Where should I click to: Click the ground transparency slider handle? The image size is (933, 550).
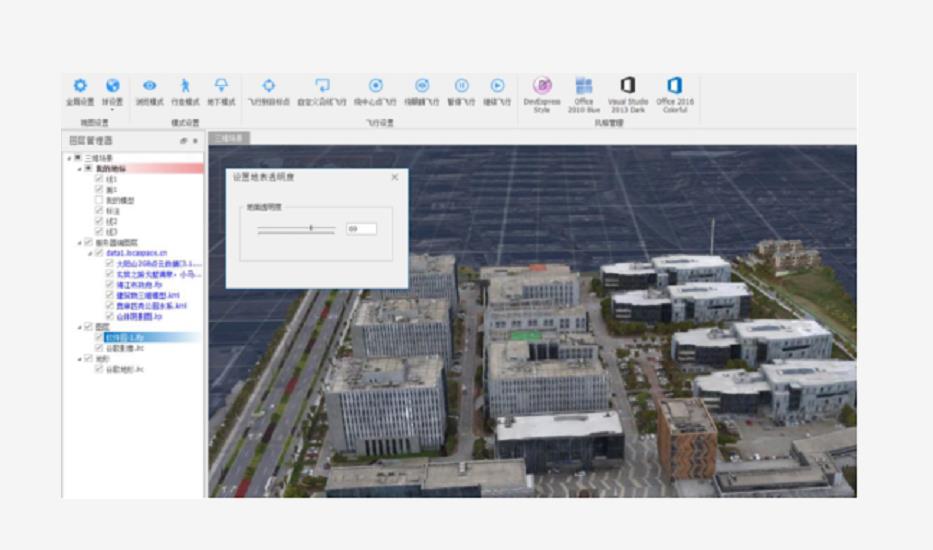(311, 229)
